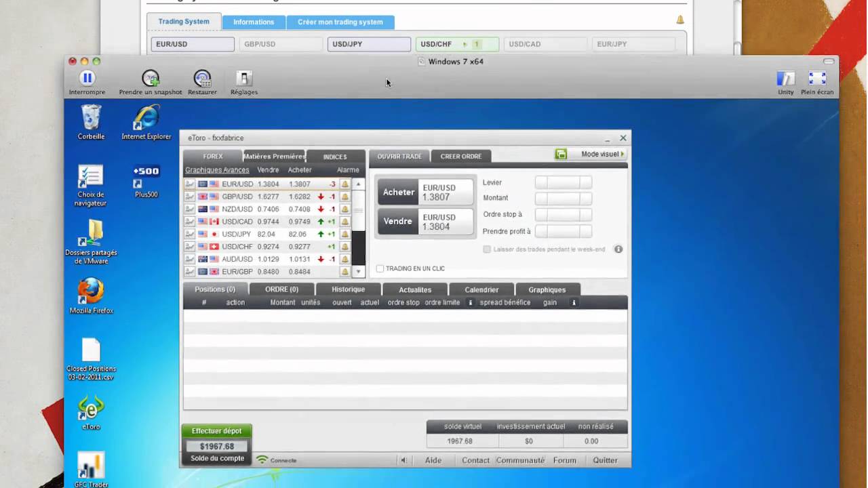The height and width of the screenshot is (488, 868).
Task: Open the Graphiques Avances link
Action: [x=217, y=170]
